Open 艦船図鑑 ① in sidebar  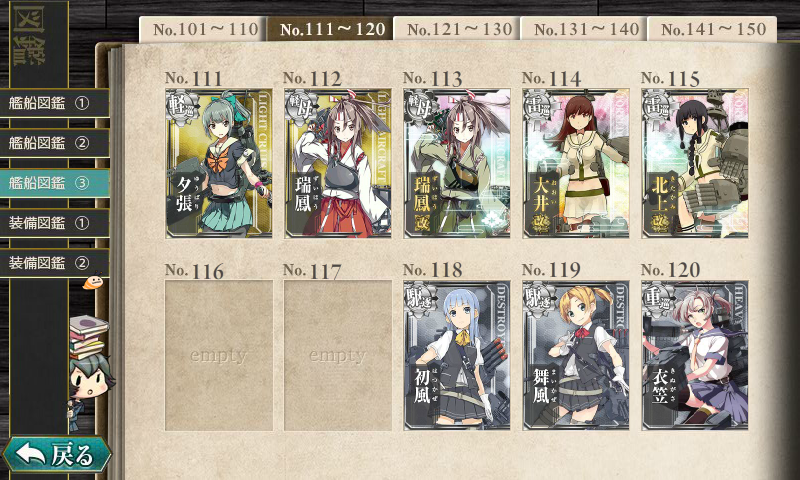click(x=54, y=103)
